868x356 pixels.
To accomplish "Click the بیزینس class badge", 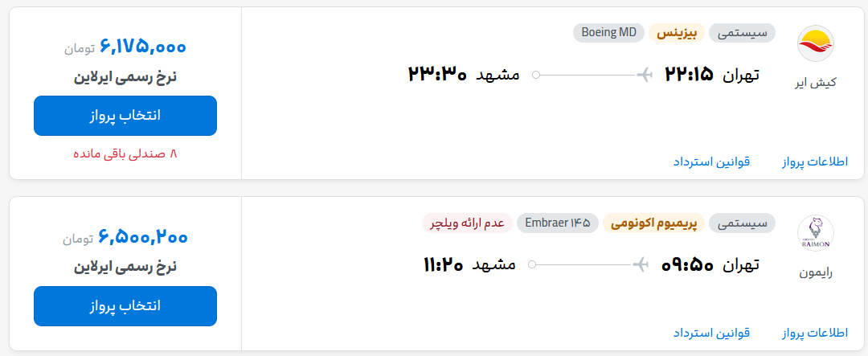I will click(677, 33).
